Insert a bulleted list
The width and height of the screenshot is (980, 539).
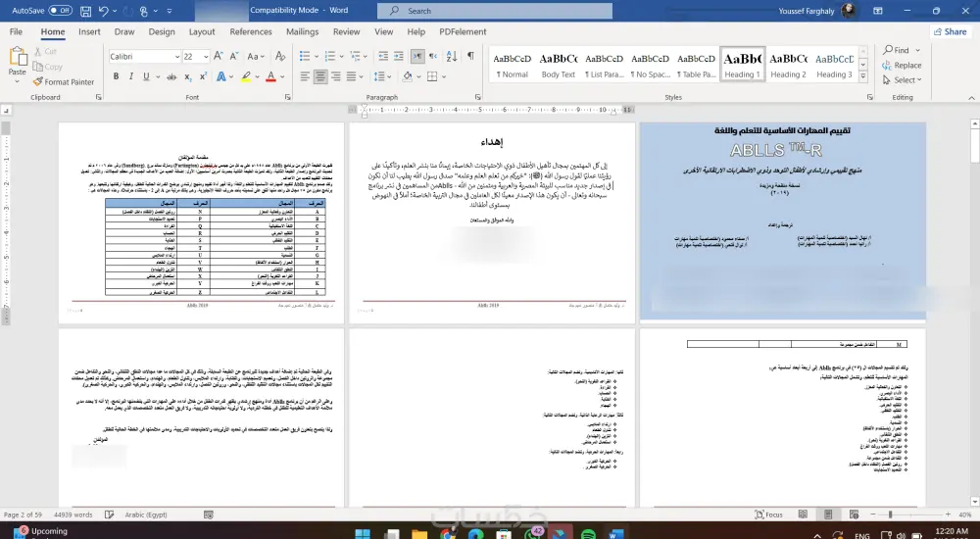[x=305, y=56]
